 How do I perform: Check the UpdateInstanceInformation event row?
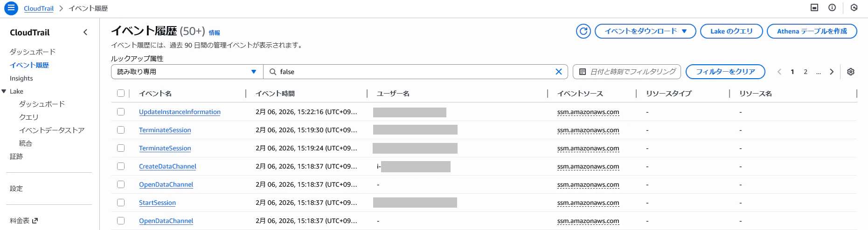121,112
